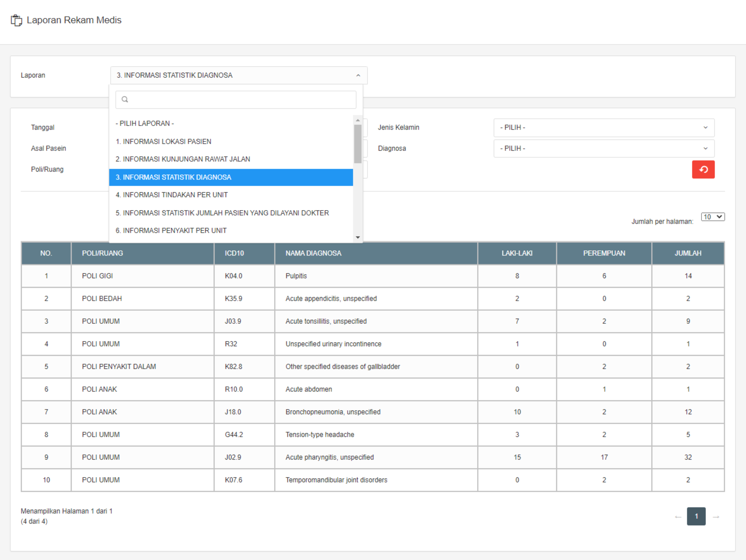Click the Laporan Rekam Medis clipboard icon
This screenshot has width=746, height=560.
point(16,20)
